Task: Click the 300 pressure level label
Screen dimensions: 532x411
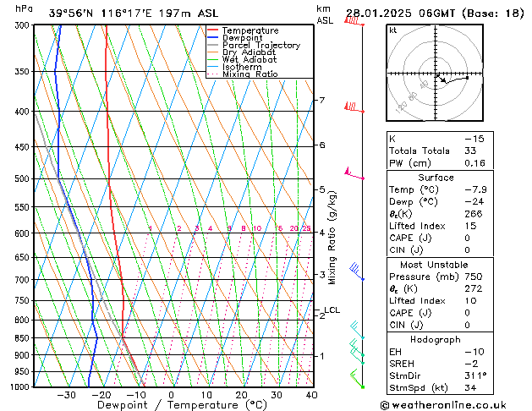Action: [24, 25]
